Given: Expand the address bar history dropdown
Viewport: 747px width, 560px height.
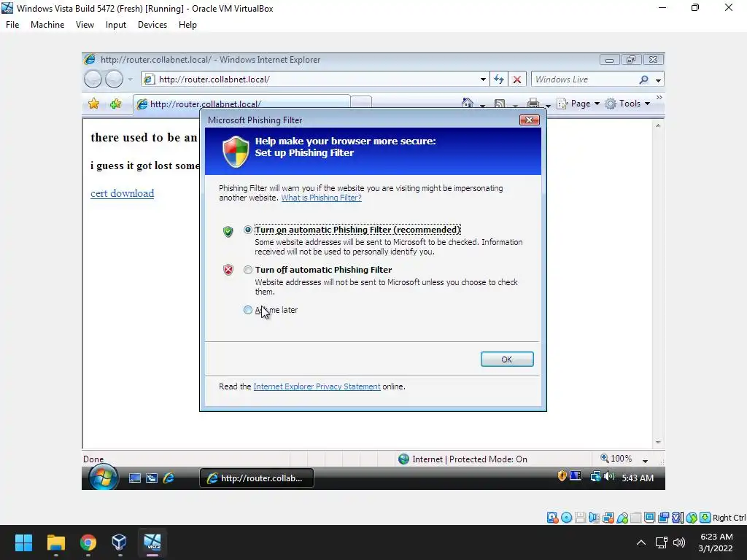Looking at the screenshot, I should [483, 79].
